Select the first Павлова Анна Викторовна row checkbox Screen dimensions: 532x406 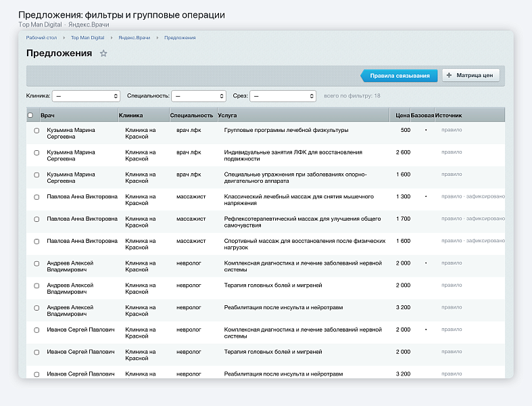pyautogui.click(x=37, y=197)
